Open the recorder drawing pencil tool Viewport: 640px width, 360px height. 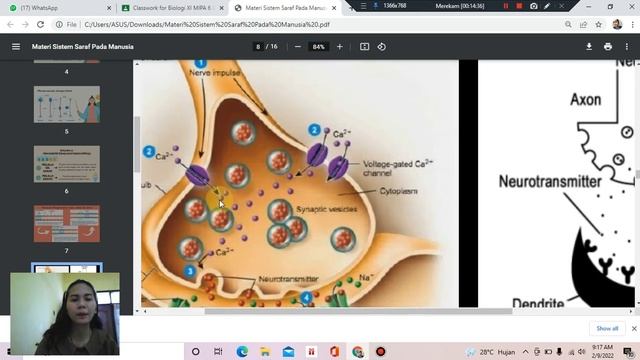pos(547,6)
